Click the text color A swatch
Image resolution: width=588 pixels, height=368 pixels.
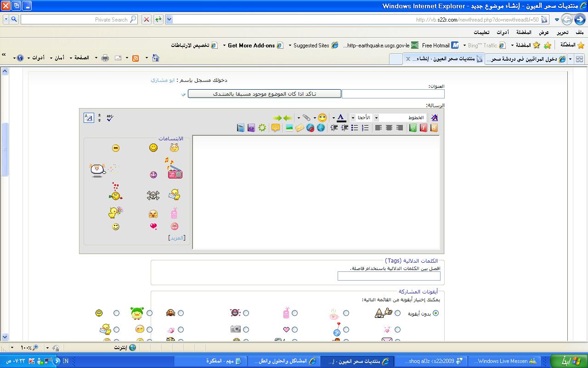(341, 118)
